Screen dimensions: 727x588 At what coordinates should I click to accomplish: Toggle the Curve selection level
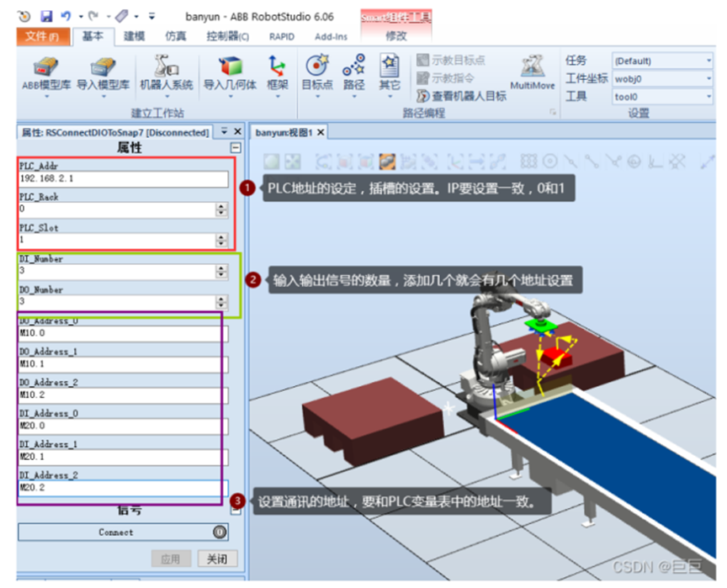(x=323, y=162)
